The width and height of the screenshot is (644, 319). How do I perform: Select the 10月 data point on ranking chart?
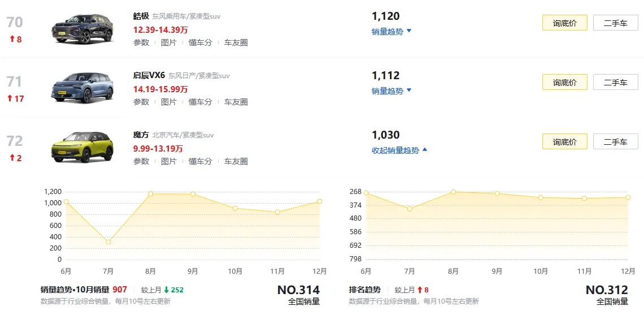pyautogui.click(x=541, y=198)
